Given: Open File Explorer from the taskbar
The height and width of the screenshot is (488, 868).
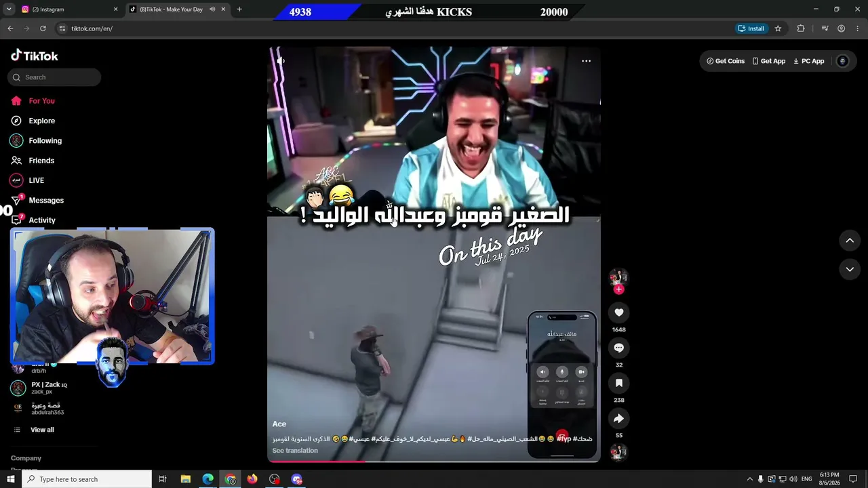Looking at the screenshot, I should 186,479.
